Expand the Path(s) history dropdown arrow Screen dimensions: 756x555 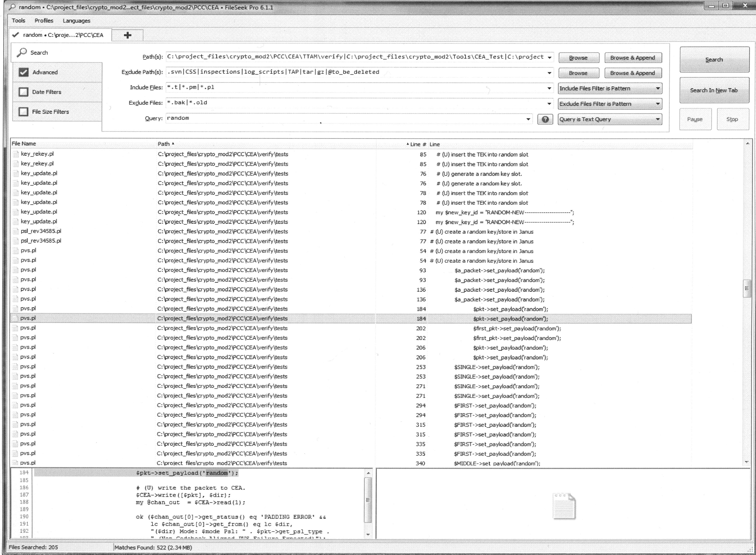pos(550,57)
